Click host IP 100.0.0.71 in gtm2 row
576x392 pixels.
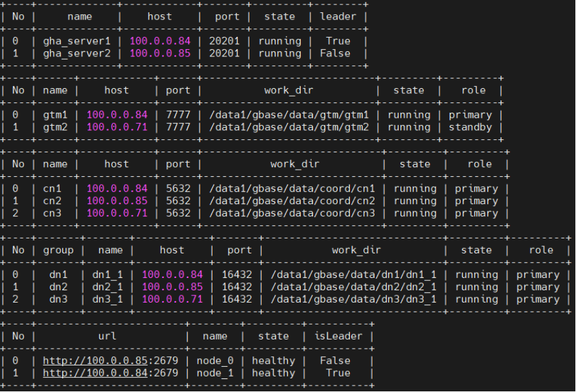(117, 128)
